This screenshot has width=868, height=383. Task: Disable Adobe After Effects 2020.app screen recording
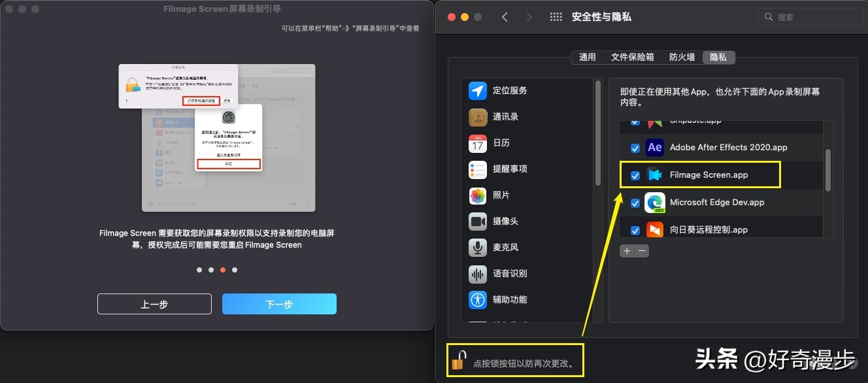(x=635, y=148)
